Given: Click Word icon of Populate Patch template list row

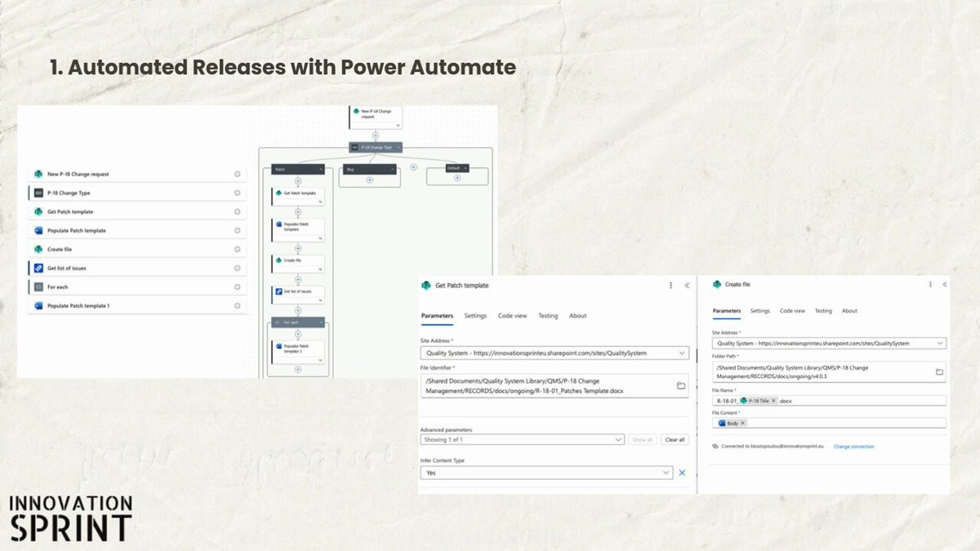Looking at the screenshot, I should 38,230.
